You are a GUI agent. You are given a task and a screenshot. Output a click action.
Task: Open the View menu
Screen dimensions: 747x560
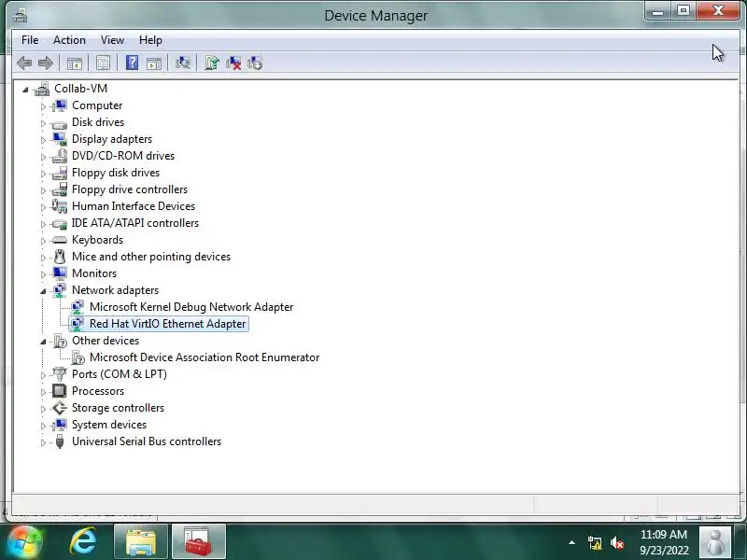point(112,40)
